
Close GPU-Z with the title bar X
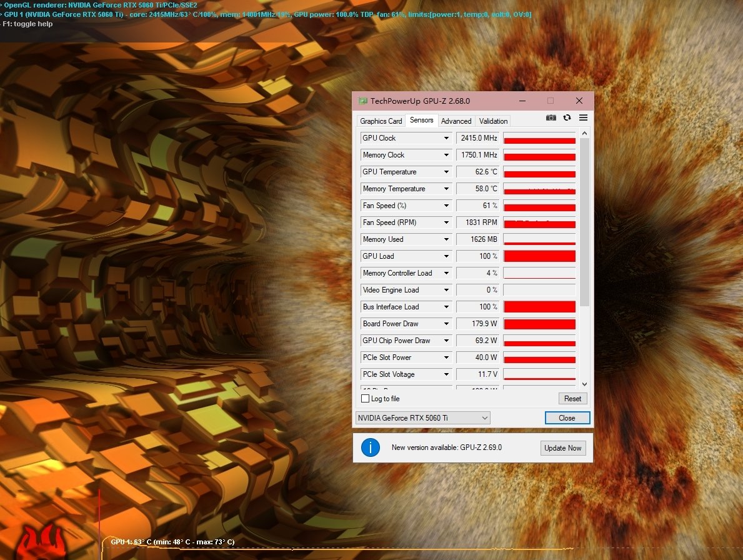click(x=579, y=101)
